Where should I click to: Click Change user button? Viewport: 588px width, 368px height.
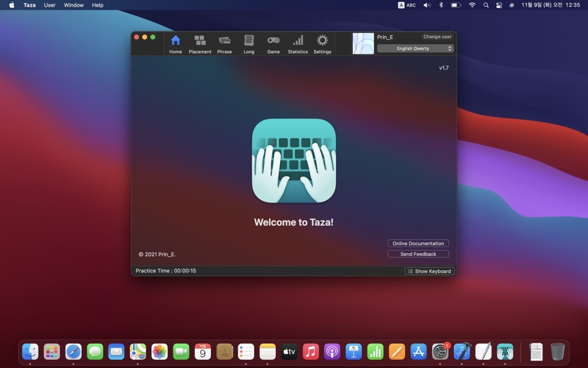[437, 37]
